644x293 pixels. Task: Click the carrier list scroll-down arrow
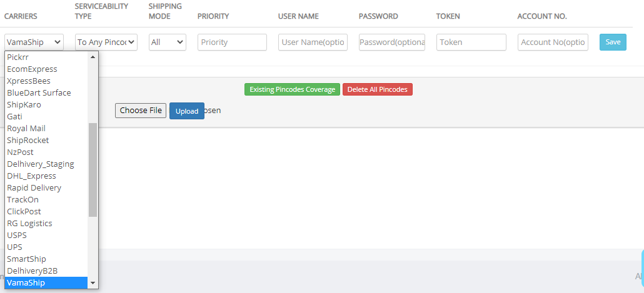tap(93, 283)
